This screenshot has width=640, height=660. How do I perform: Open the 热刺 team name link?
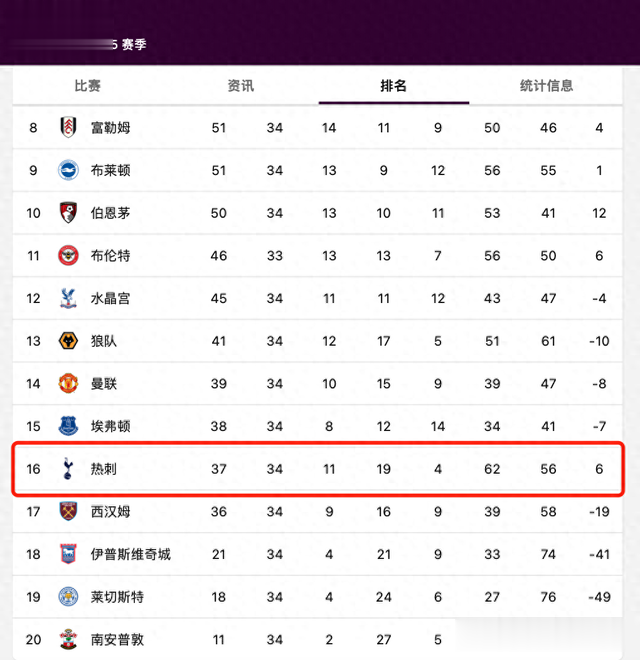point(103,469)
